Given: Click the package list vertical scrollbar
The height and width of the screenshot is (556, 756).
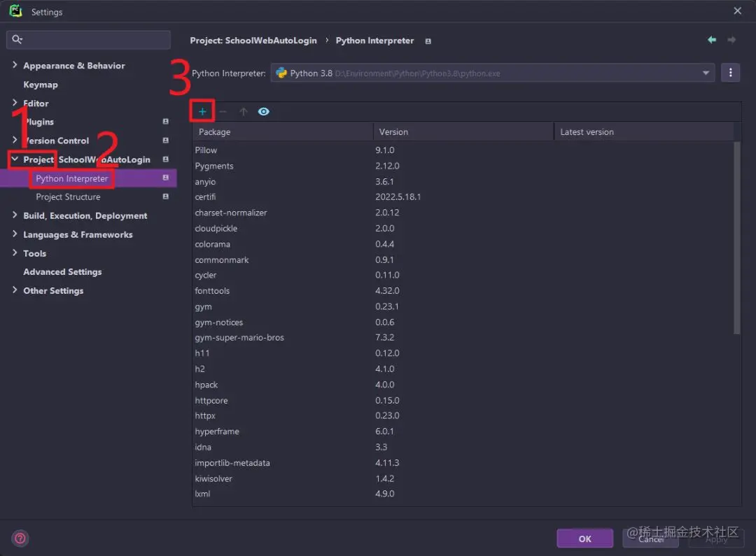Looking at the screenshot, I should pos(736,238).
